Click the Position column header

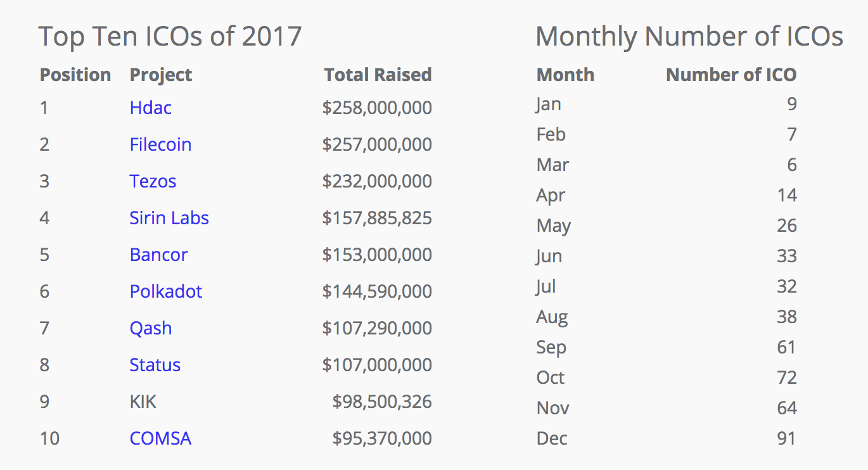[x=75, y=75]
